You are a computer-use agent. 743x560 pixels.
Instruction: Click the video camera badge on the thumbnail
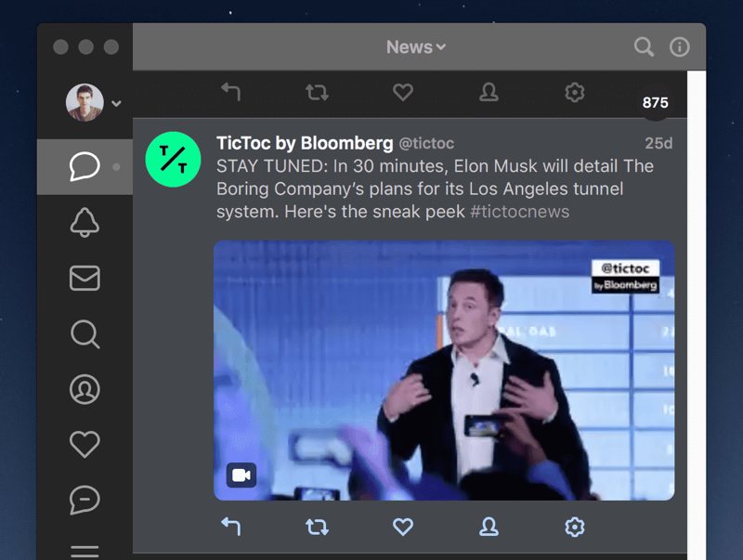click(x=241, y=475)
